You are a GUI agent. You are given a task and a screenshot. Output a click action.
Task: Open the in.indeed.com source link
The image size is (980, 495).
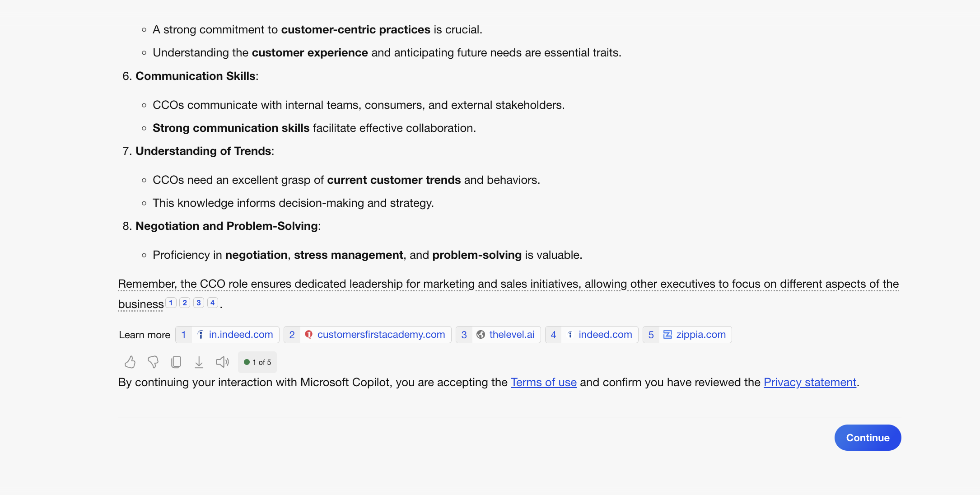241,335
